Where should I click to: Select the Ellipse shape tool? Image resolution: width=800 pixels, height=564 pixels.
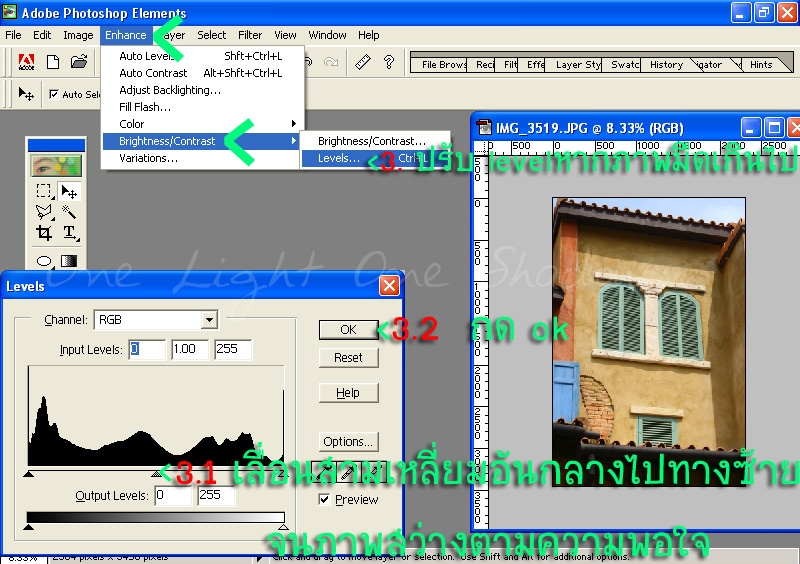44,261
